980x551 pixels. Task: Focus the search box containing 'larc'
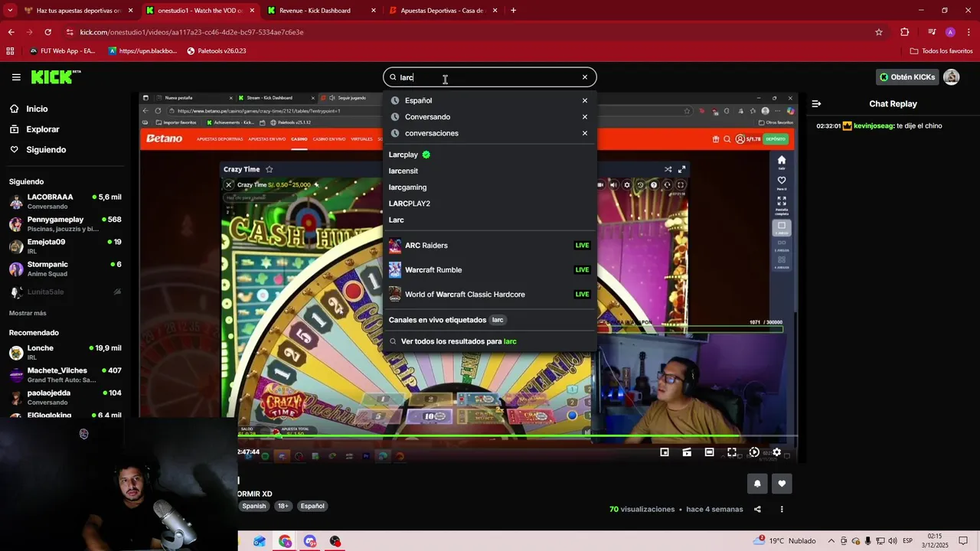point(489,77)
